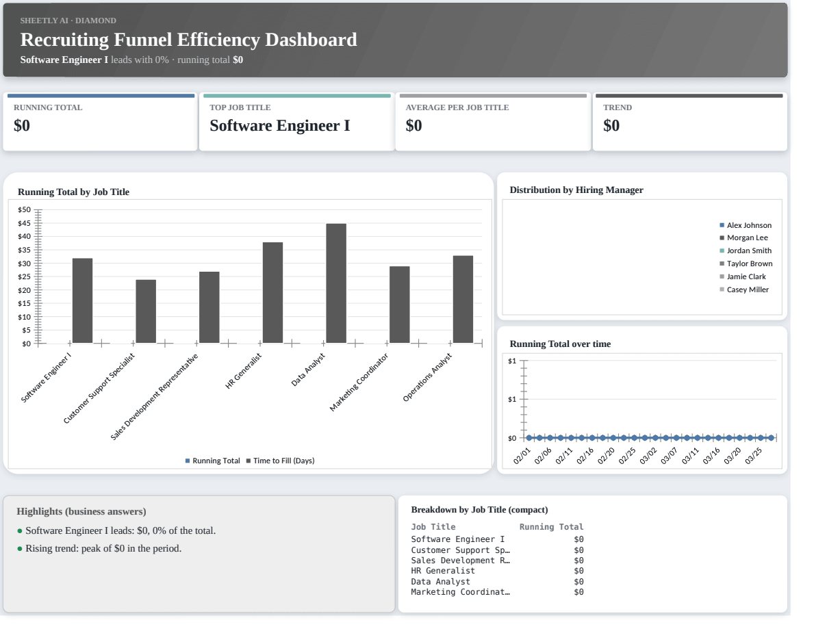Select the Data Analyst bar

click(336, 283)
